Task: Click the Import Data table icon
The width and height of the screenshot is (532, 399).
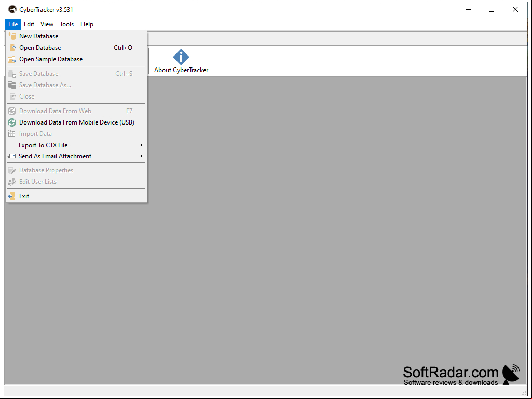Action: click(12, 134)
